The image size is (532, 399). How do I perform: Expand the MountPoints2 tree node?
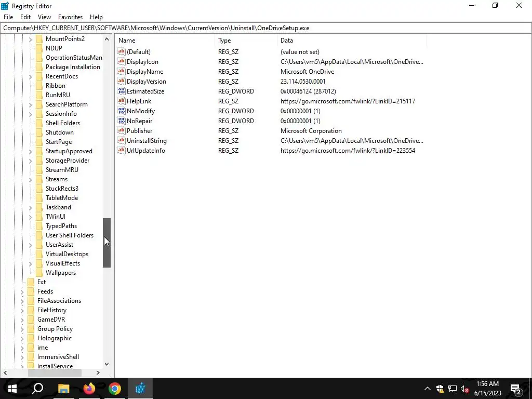[30, 39]
